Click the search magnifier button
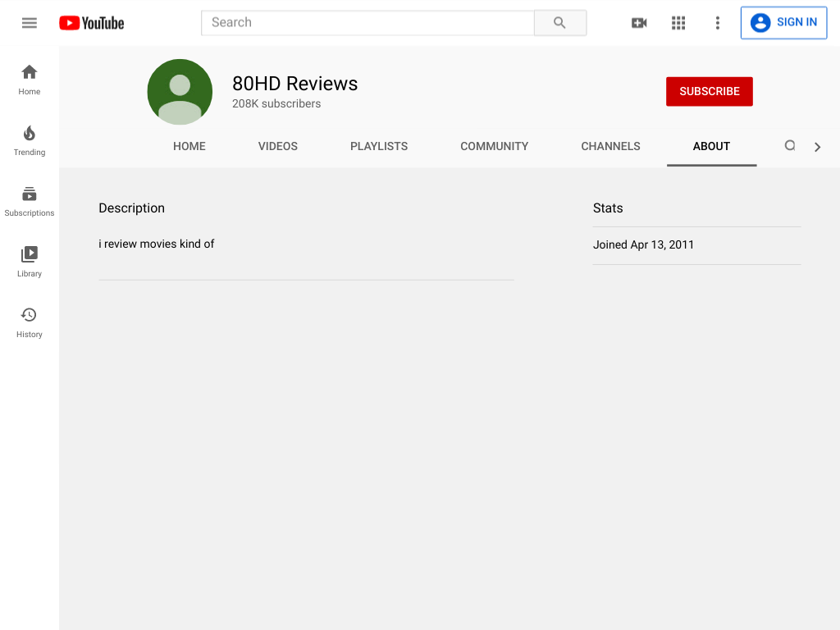This screenshot has height=630, width=840. point(559,22)
